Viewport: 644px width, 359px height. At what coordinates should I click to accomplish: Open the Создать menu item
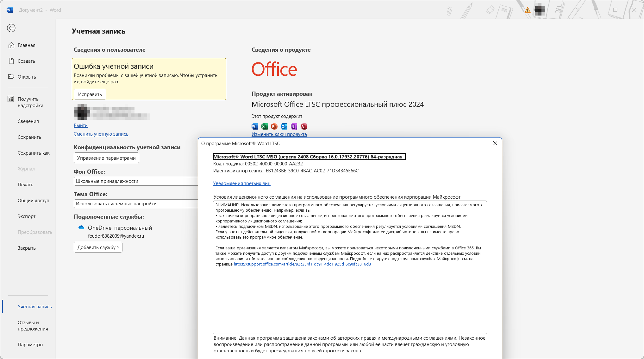pyautogui.click(x=26, y=61)
